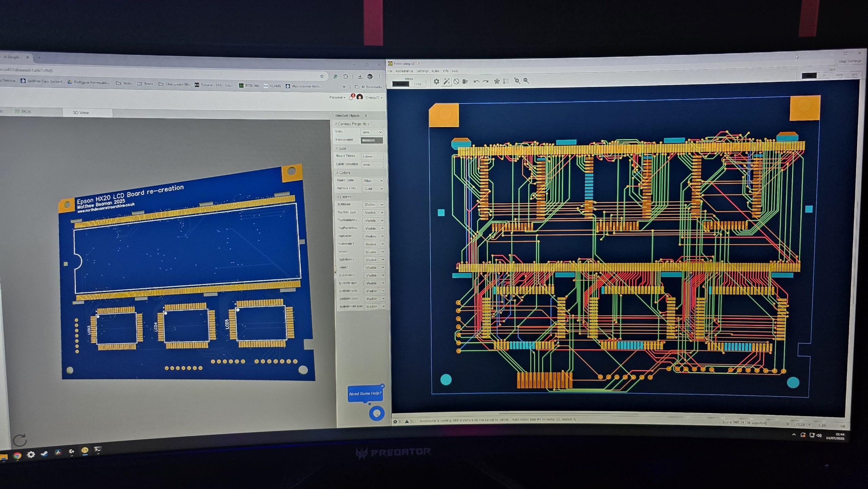This screenshot has height=489, width=868.
Task: Click the Background color swatch field
Action: (372, 140)
